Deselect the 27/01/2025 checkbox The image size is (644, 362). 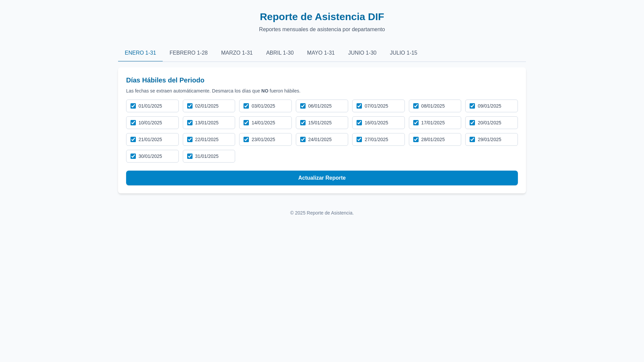(359, 139)
